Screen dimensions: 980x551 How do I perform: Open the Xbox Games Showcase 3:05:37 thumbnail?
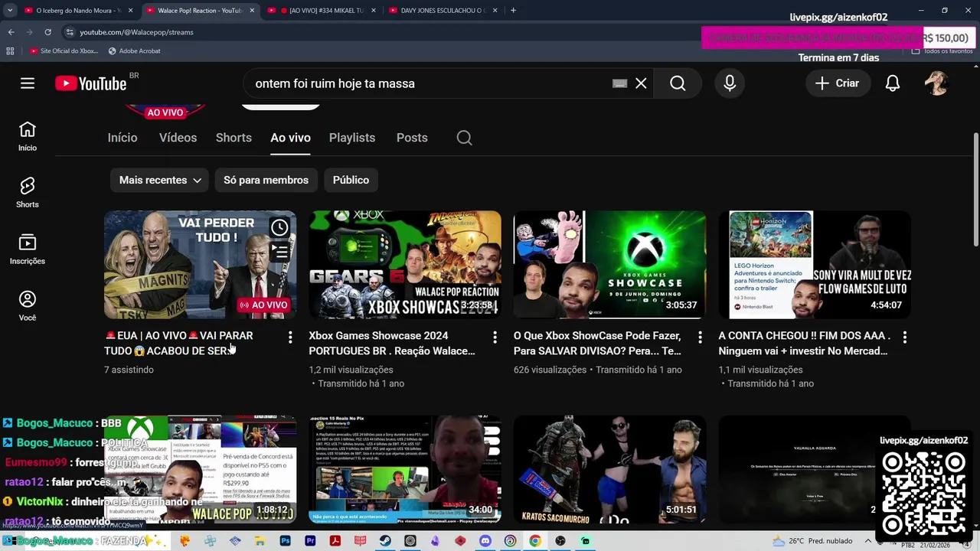tap(609, 265)
